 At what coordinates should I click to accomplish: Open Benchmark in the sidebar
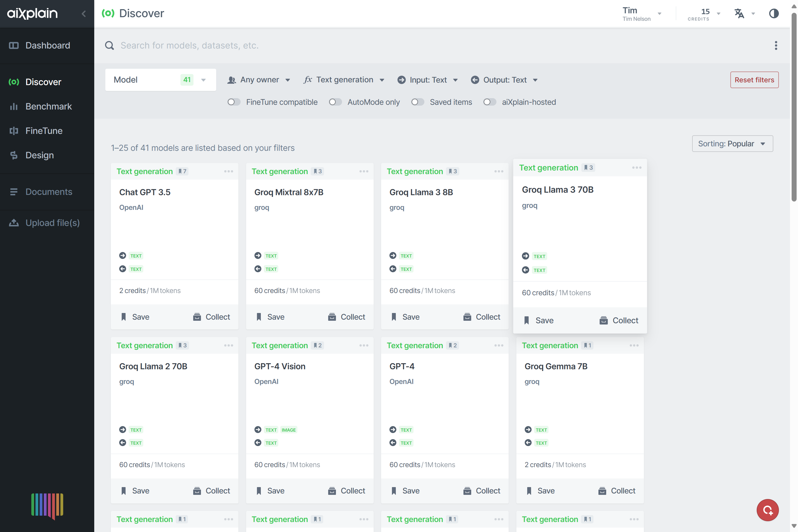(47, 106)
